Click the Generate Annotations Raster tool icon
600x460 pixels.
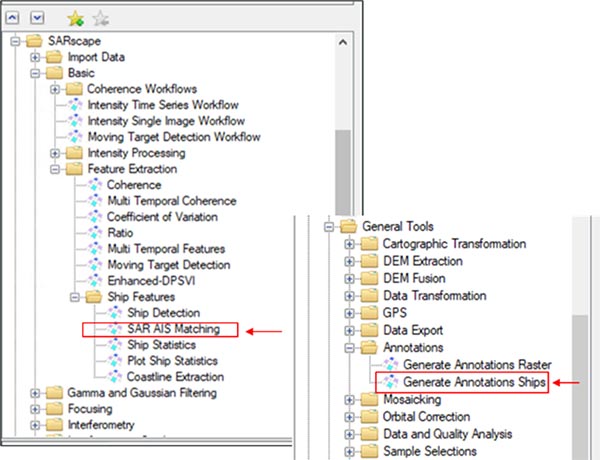pyautogui.click(x=391, y=365)
